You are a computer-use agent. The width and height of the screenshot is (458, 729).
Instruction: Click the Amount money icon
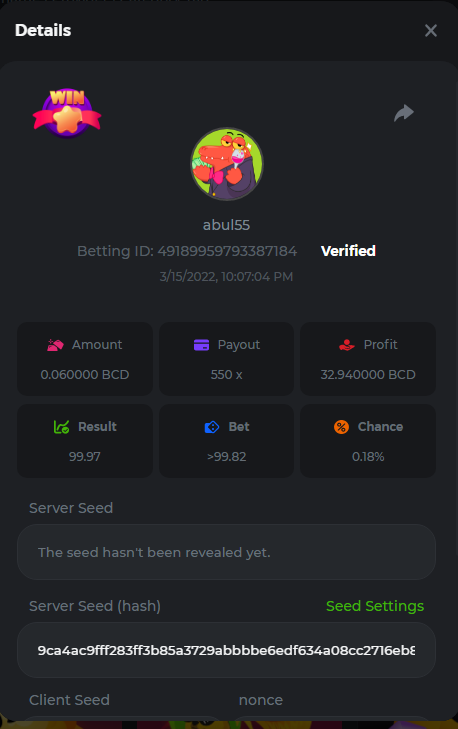55,345
